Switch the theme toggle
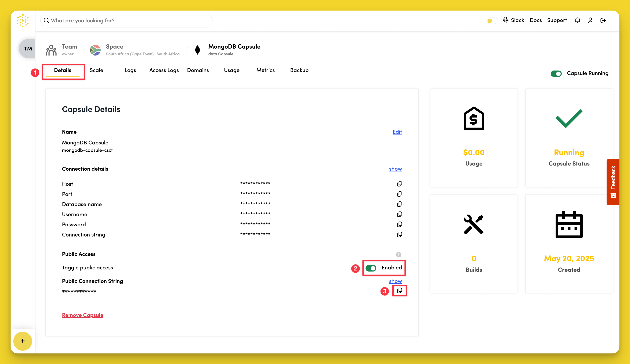Viewport: 630px width, 364px height. click(491, 21)
